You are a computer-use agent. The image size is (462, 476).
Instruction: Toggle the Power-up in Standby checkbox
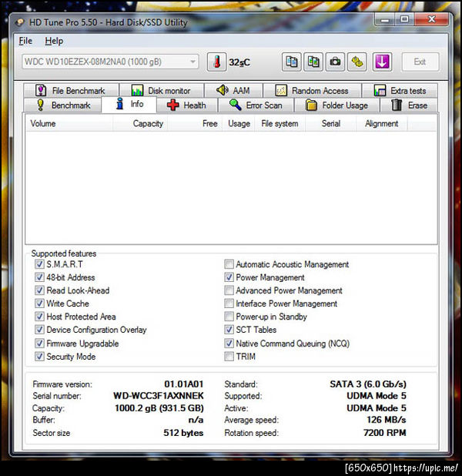229,317
